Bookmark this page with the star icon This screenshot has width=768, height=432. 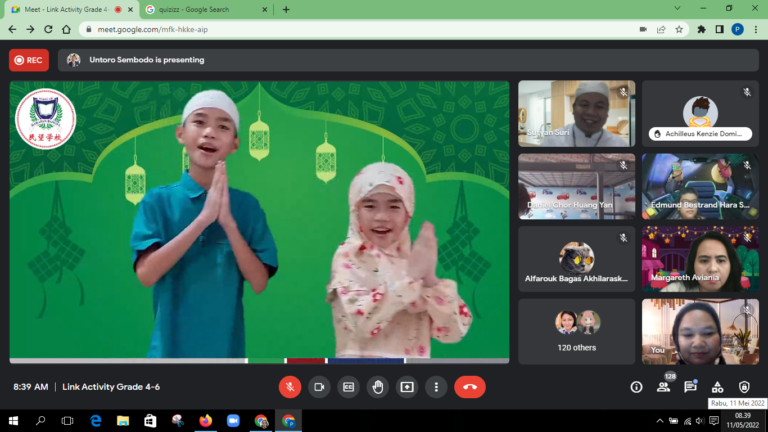[x=679, y=29]
